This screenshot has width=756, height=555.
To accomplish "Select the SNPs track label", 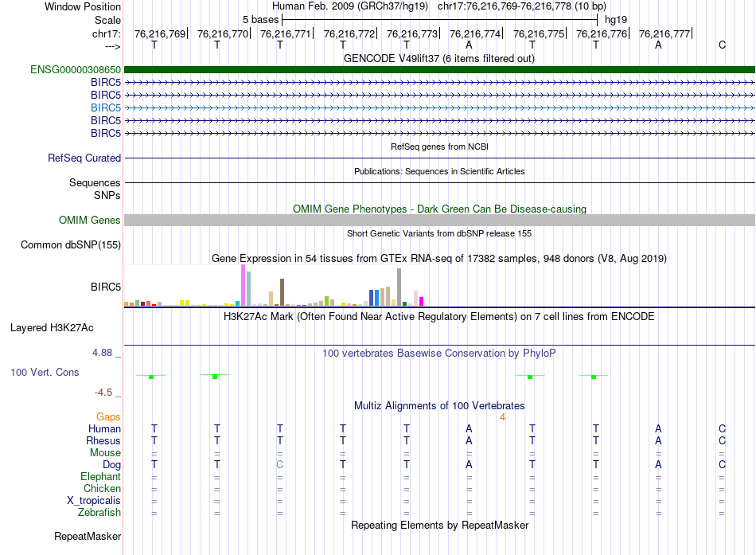I will pos(107,195).
